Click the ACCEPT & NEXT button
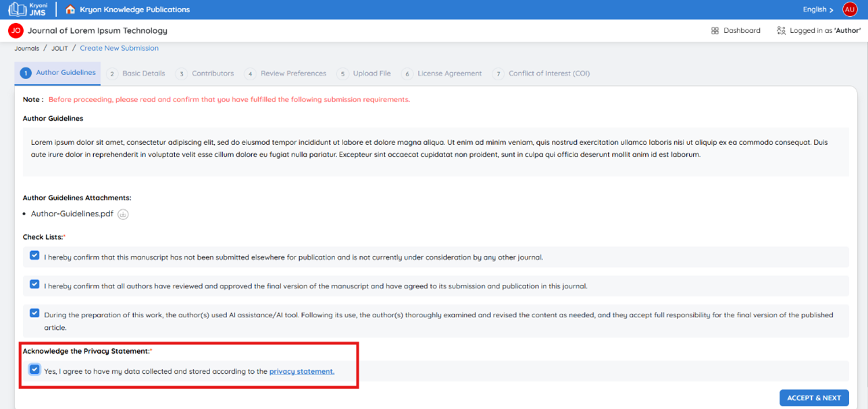The height and width of the screenshot is (409, 868). pyautogui.click(x=814, y=398)
